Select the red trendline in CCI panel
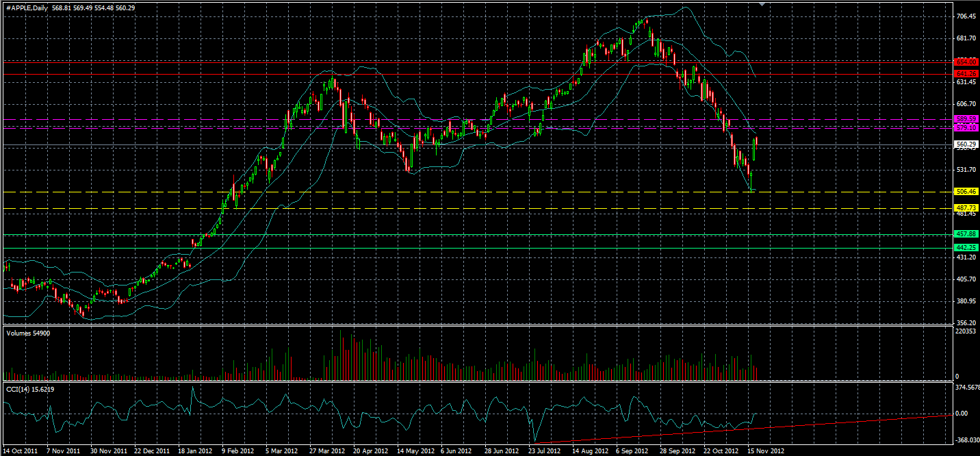980x456 pixels. 743,429
